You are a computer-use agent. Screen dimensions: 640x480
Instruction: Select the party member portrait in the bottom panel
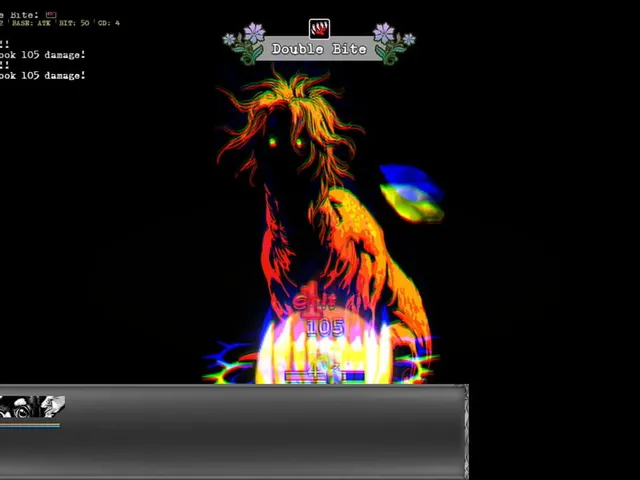[32, 407]
